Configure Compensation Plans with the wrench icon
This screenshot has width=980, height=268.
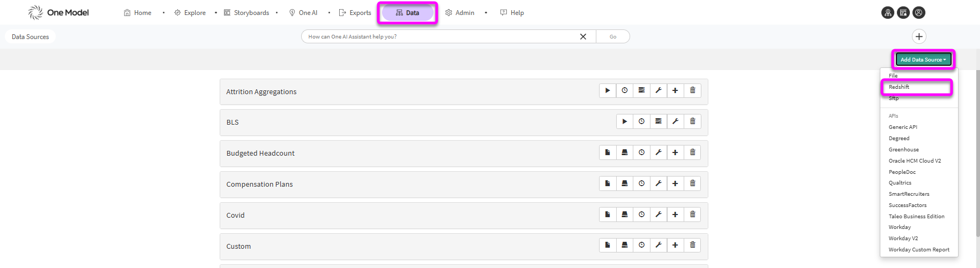[x=659, y=183]
